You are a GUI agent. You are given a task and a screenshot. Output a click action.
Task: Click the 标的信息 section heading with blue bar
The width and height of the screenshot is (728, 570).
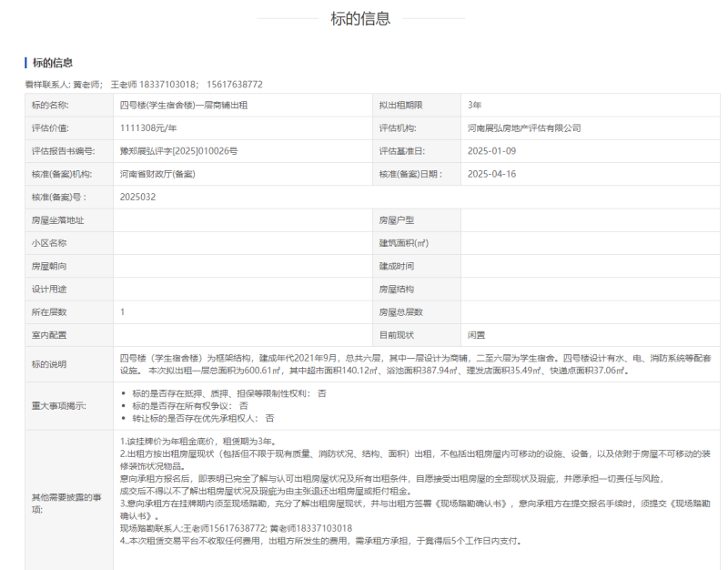(x=53, y=63)
